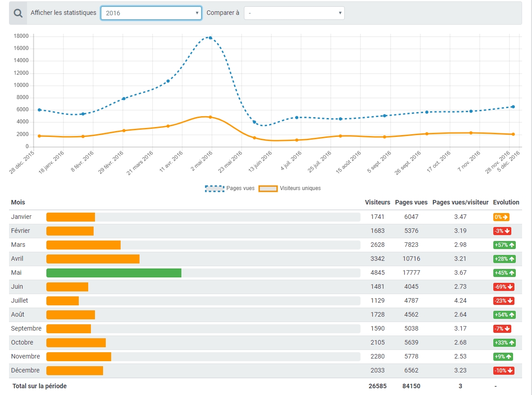Image resolution: width=532 pixels, height=395 pixels.
Task: Click the +57% evolution badge for Mars
Action: [504, 245]
